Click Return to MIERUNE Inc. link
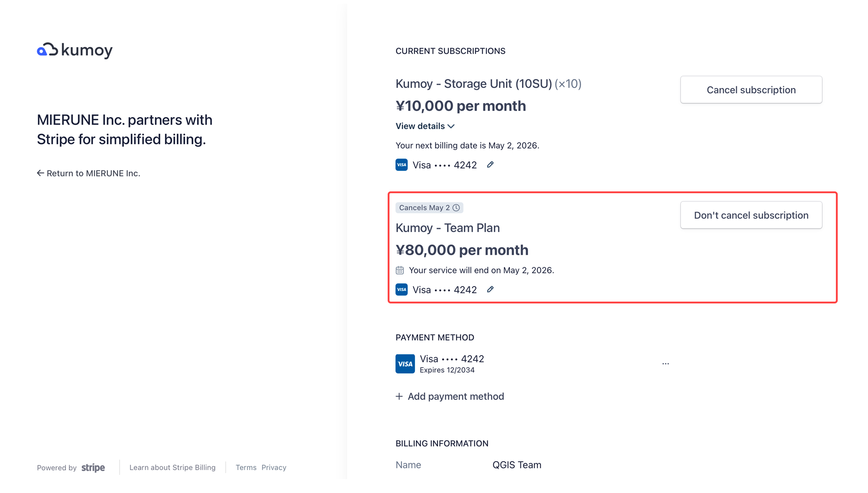The height and width of the screenshot is (493, 868). coord(93,173)
